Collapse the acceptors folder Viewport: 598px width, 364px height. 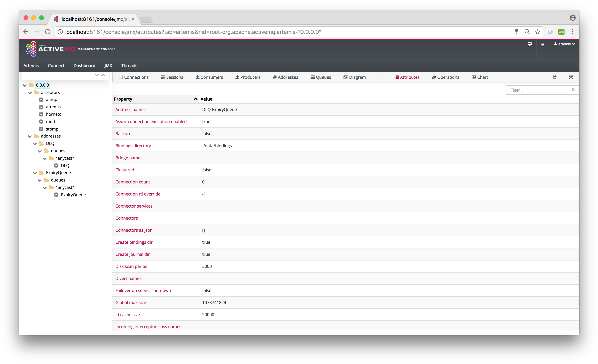(x=30, y=93)
